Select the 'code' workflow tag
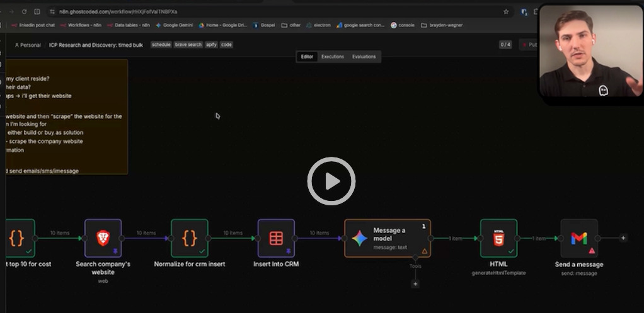The width and height of the screenshot is (644, 313). 226,45
